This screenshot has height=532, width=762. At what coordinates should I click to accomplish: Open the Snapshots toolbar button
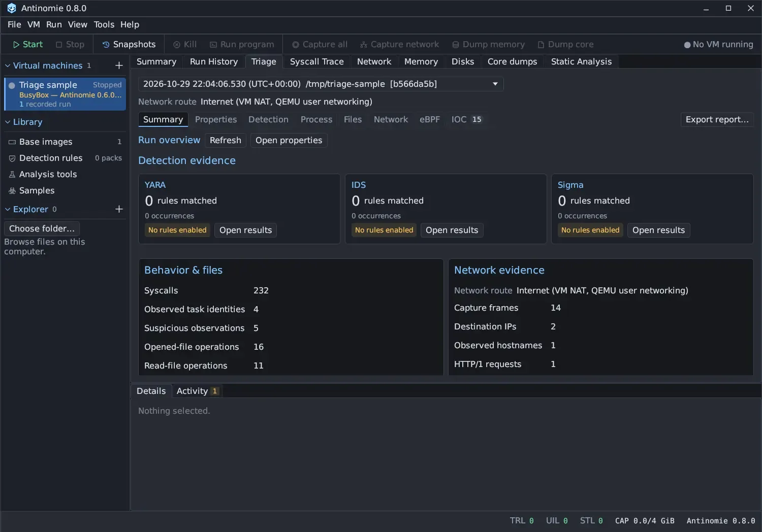pos(129,45)
